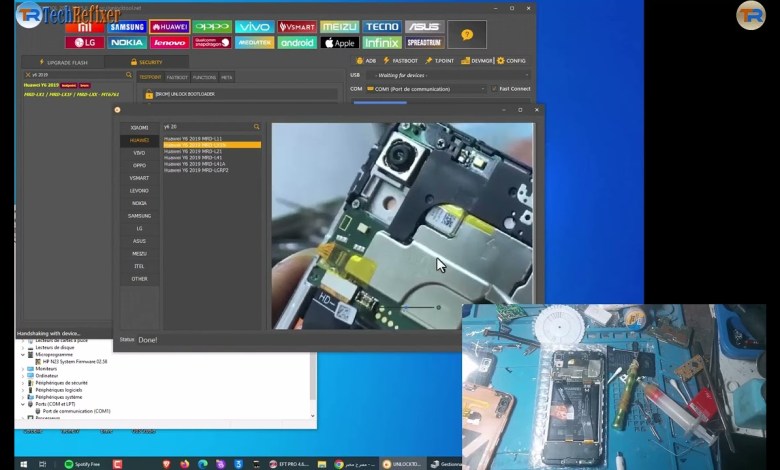Viewport: 780px width, 470px height.
Task: Select the Vsmart brand logo
Action: 297,27
